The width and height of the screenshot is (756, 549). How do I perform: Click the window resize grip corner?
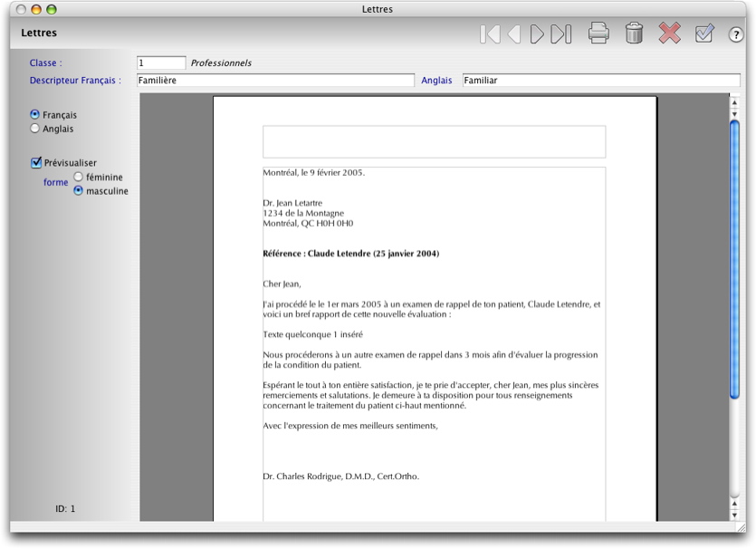point(741,527)
